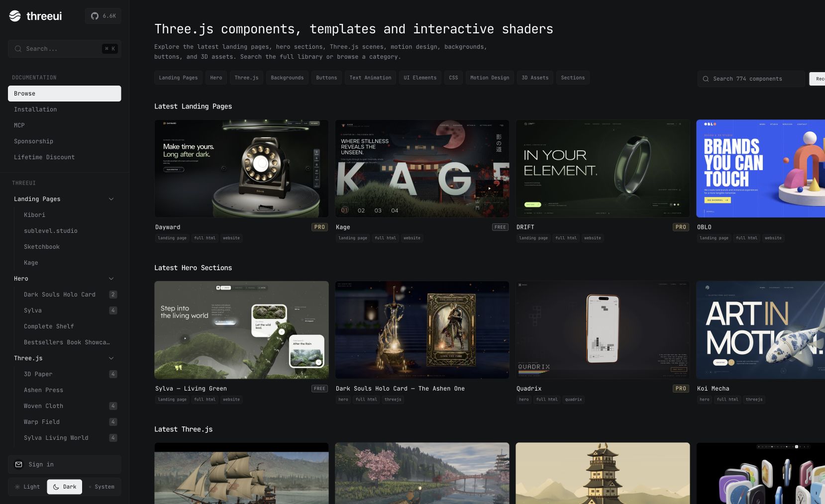Focus the sidebar Search field
This screenshot has width=825, height=504.
[x=65, y=49]
